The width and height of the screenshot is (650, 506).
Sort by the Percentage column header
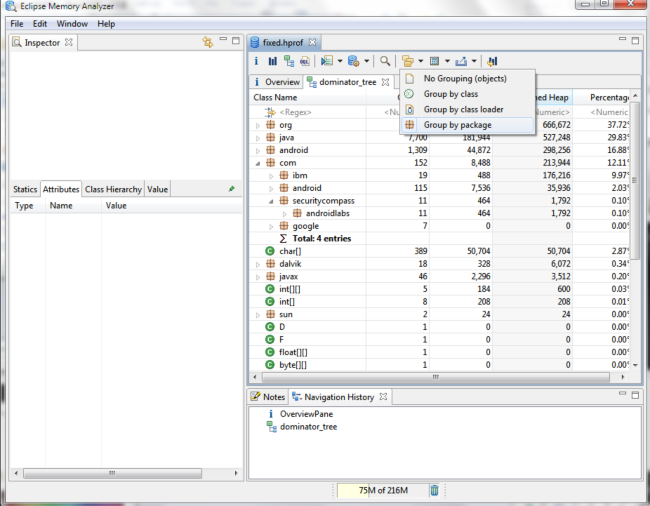(601, 97)
